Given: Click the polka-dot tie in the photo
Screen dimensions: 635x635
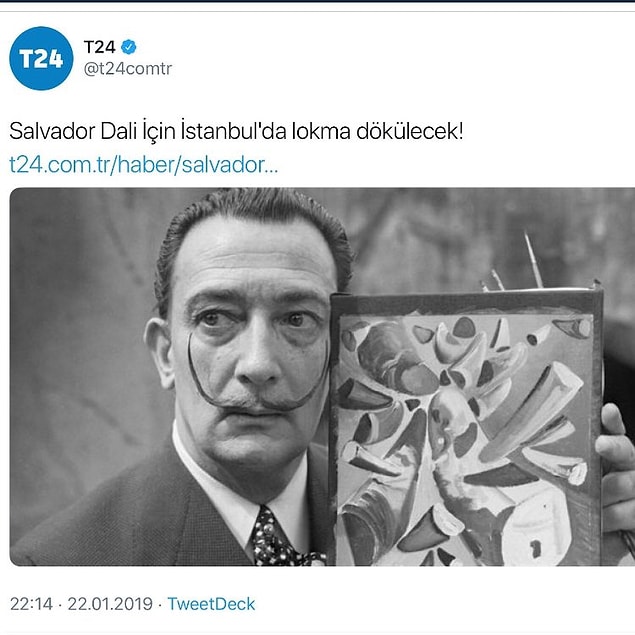Looking at the screenshot, I should click(x=279, y=539).
